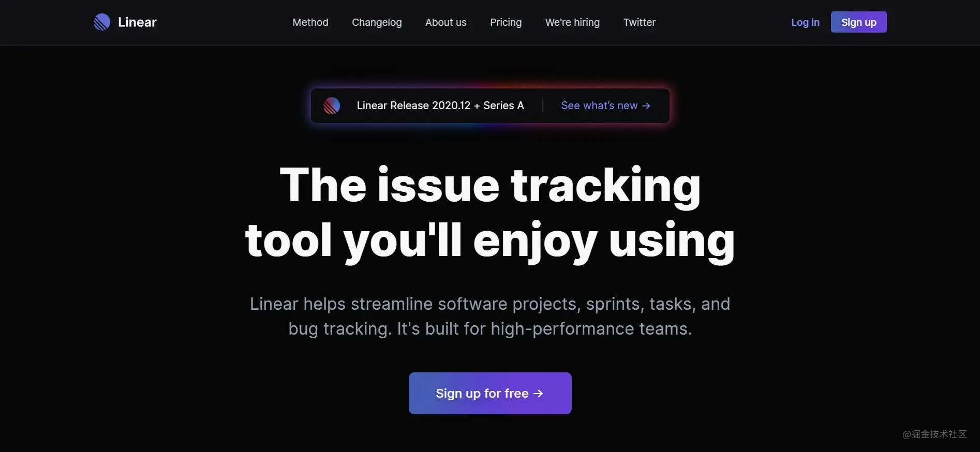Click the glowing release announcement banner
The height and width of the screenshot is (452, 980).
click(x=490, y=106)
